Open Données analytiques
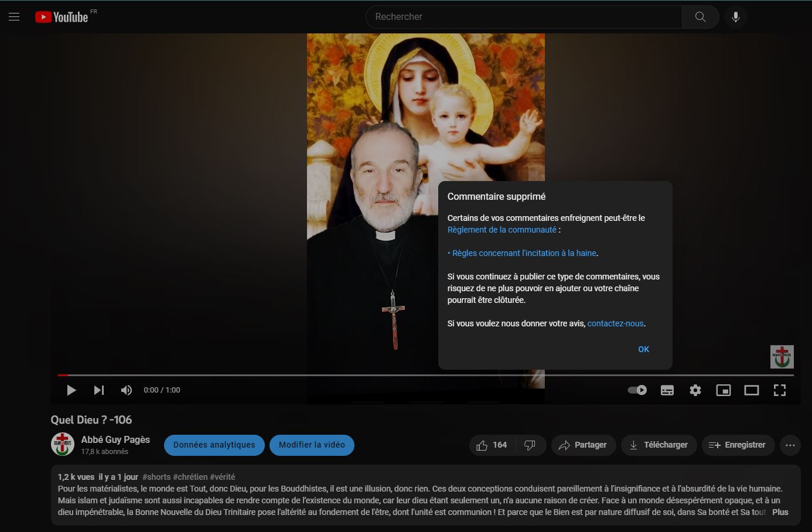The height and width of the screenshot is (532, 812). [x=214, y=445]
